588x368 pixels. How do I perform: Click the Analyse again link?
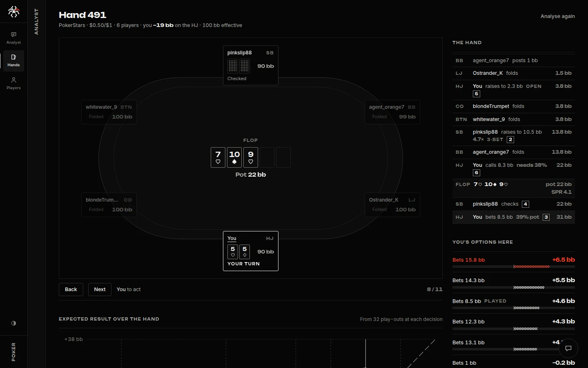pyautogui.click(x=557, y=16)
